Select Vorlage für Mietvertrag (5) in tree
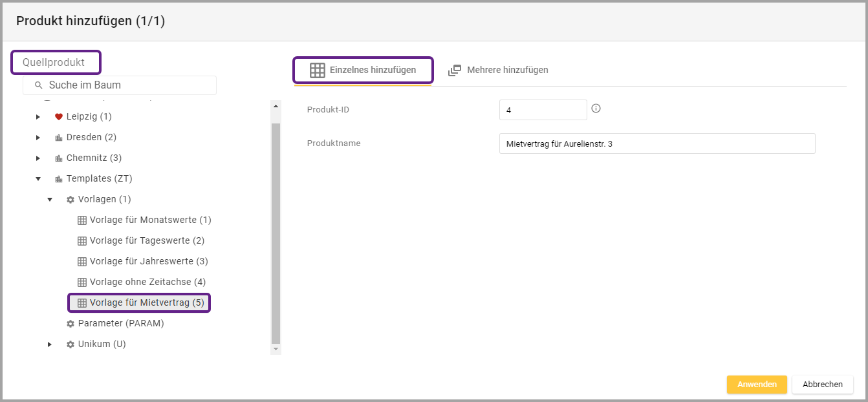Image resolution: width=868 pixels, height=402 pixels. coord(146,302)
